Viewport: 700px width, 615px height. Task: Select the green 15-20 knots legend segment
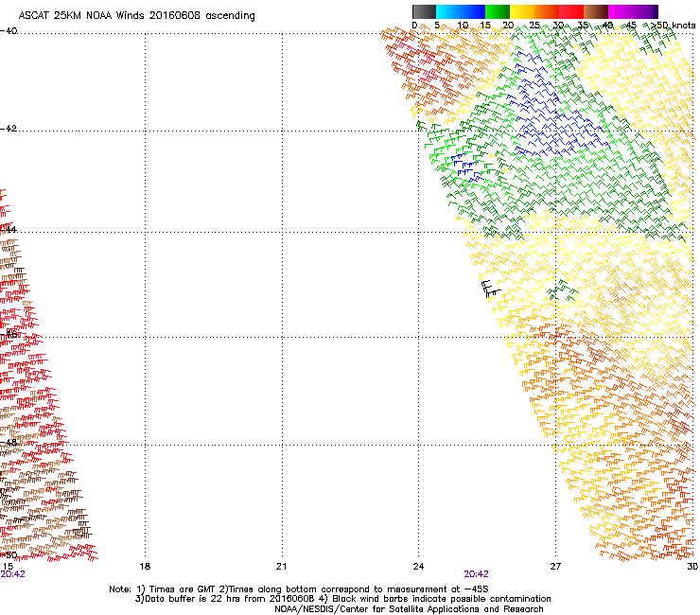coord(498,11)
